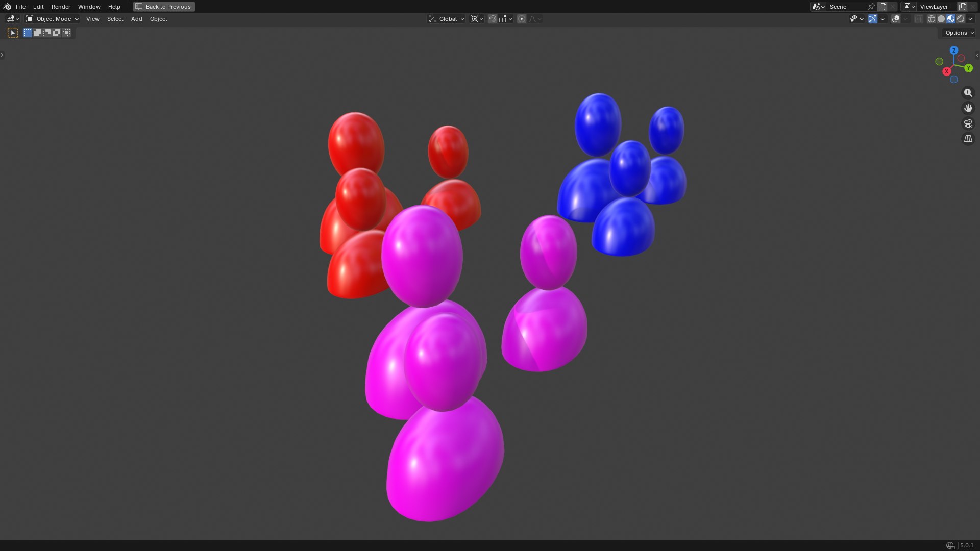Switch to material preview shading
Image resolution: width=980 pixels, height=551 pixels.
coord(951,19)
